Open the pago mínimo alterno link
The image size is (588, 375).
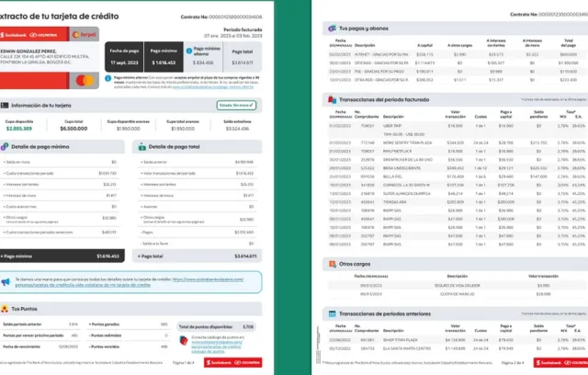coord(213,87)
